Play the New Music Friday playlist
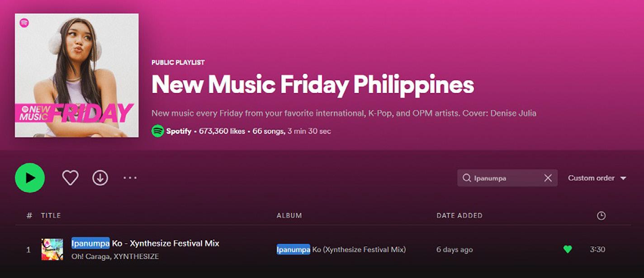 [x=30, y=178]
